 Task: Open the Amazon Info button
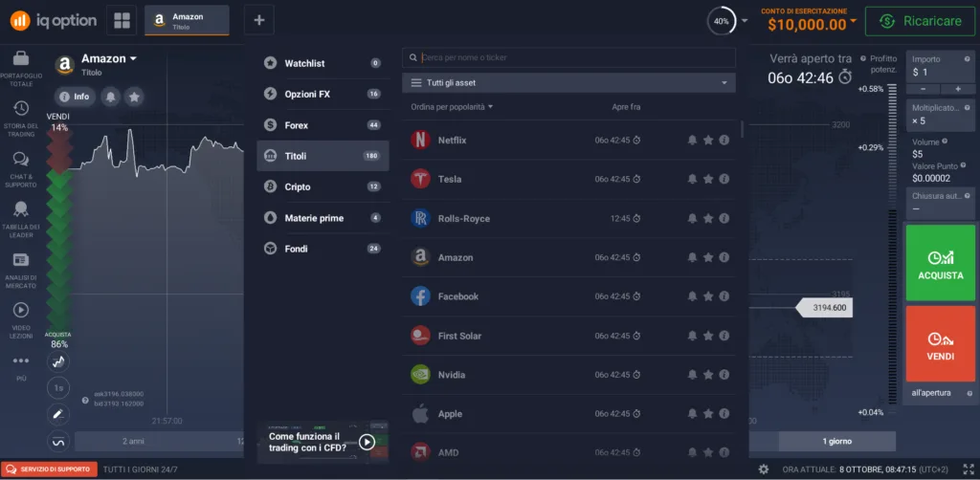pyautogui.click(x=75, y=97)
